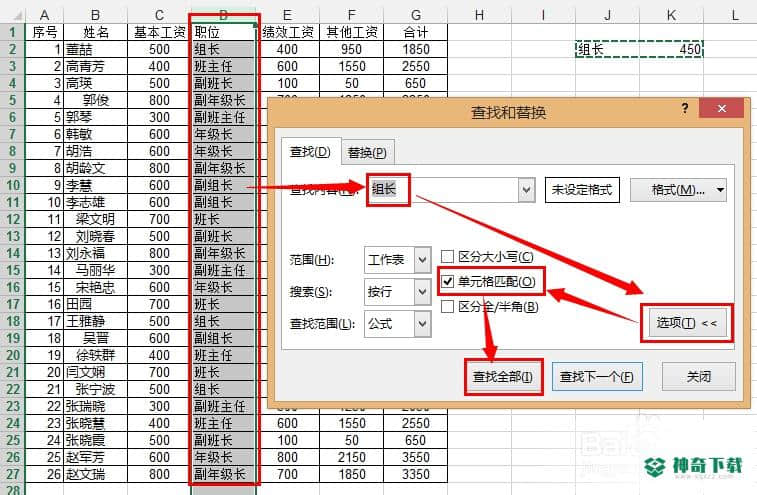This screenshot has height=495, width=757.
Task: Open the 搜索 dropdown showing 按行
Action: 422,291
